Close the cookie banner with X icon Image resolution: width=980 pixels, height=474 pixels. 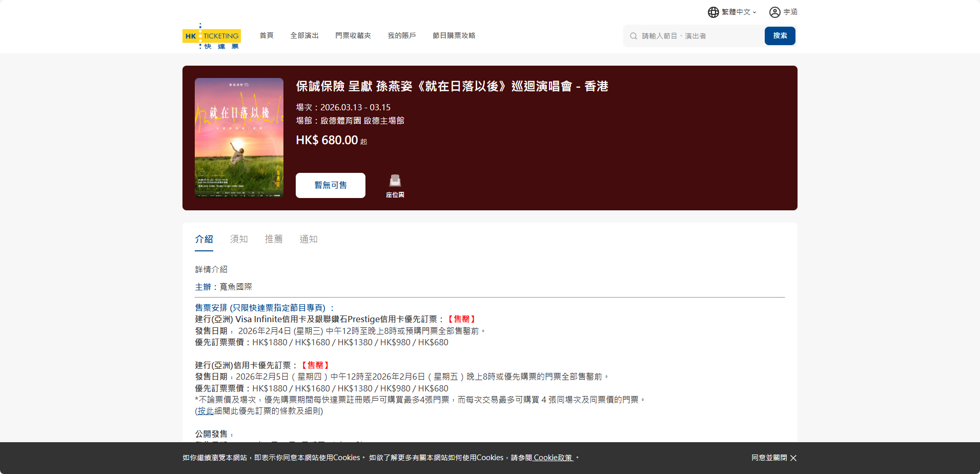click(793, 458)
